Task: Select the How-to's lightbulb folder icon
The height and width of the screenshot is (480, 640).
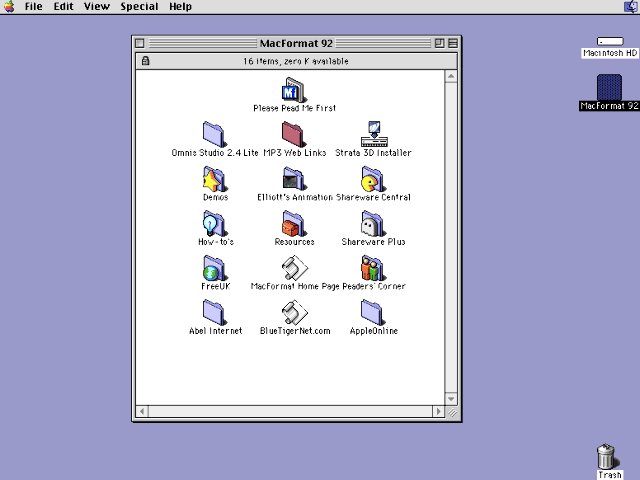Action: [x=214, y=223]
